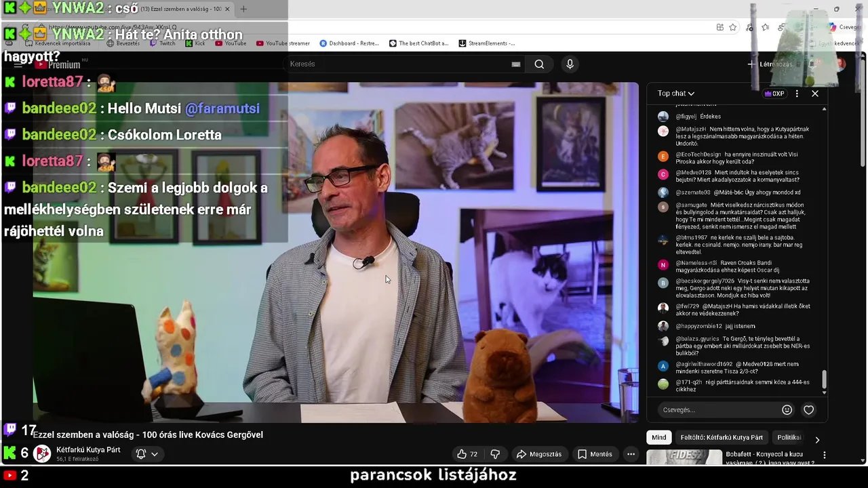The image size is (868, 488).
Task: Open the on-screen keyboard icon in the search box
Action: (x=516, y=64)
